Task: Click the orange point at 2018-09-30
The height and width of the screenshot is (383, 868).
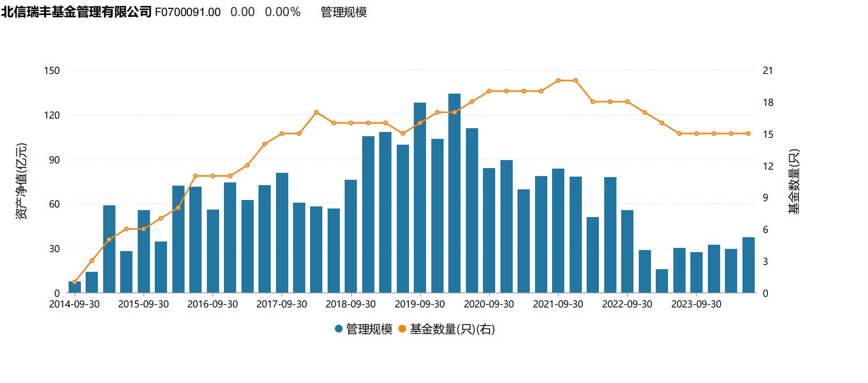Action: [350, 123]
